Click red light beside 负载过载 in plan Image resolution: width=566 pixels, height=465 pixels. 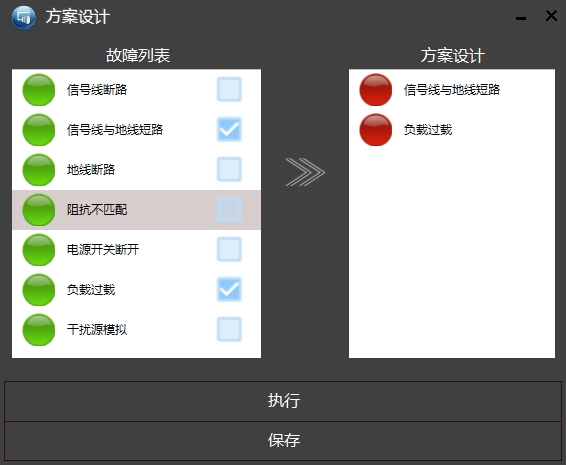point(376,130)
